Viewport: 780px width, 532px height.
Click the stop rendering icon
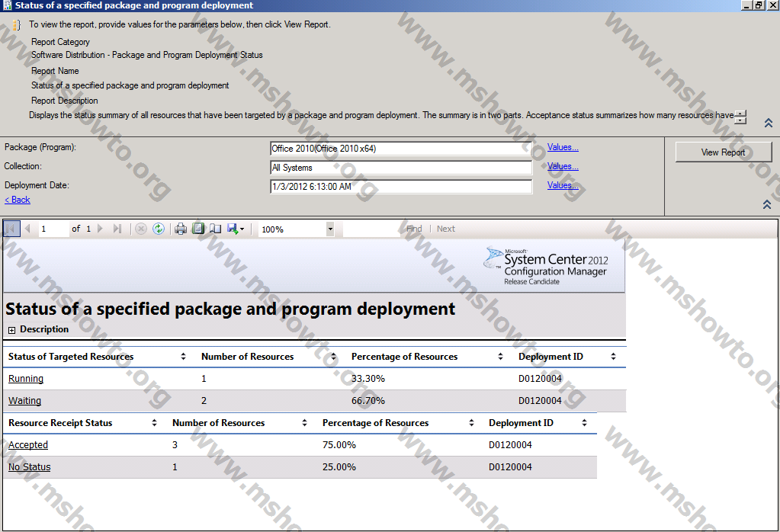pyautogui.click(x=141, y=229)
